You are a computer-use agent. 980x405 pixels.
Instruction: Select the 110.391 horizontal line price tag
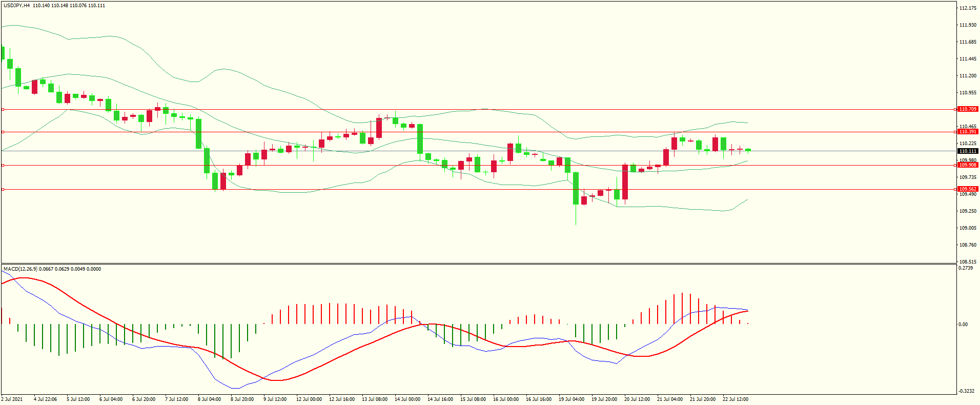(x=968, y=132)
